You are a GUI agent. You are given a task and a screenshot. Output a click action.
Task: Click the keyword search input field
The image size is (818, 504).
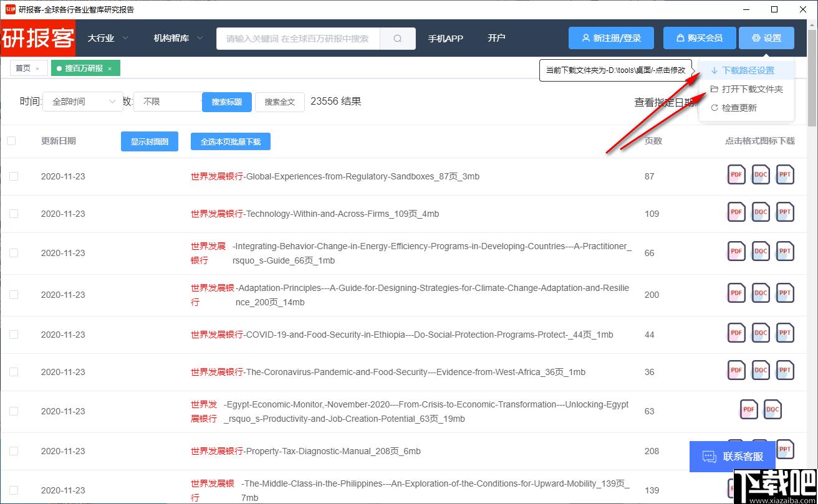click(298, 39)
